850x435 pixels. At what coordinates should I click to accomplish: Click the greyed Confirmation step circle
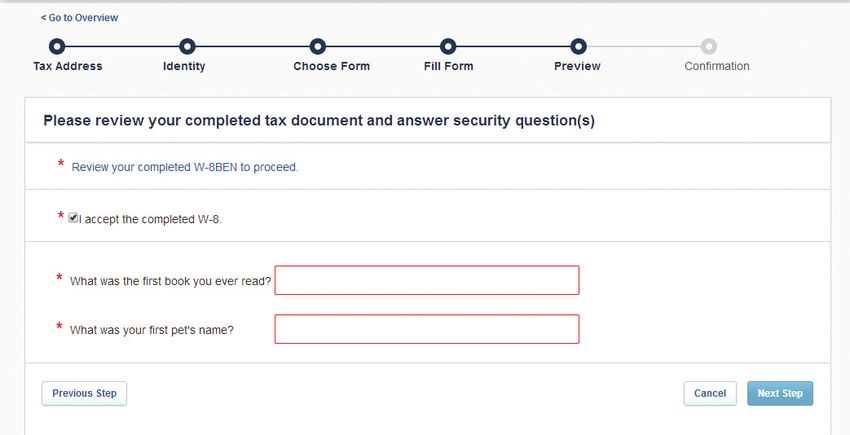pyautogui.click(x=709, y=46)
